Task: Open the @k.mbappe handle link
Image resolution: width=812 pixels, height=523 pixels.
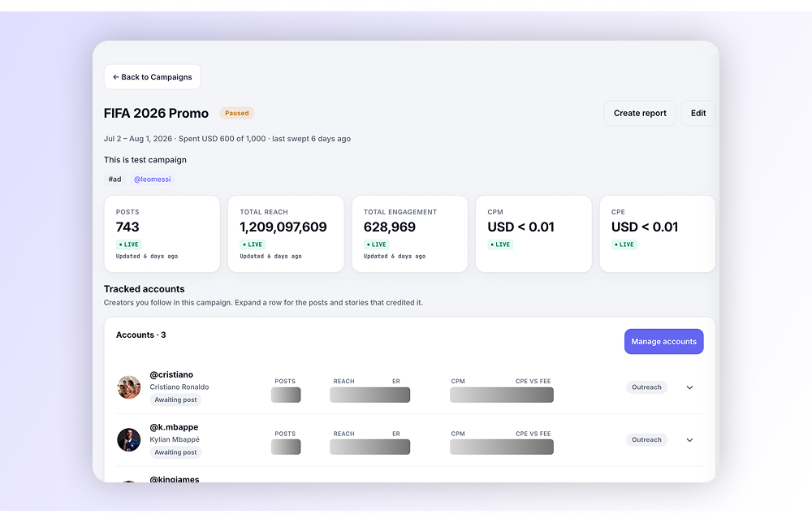Action: pos(174,427)
